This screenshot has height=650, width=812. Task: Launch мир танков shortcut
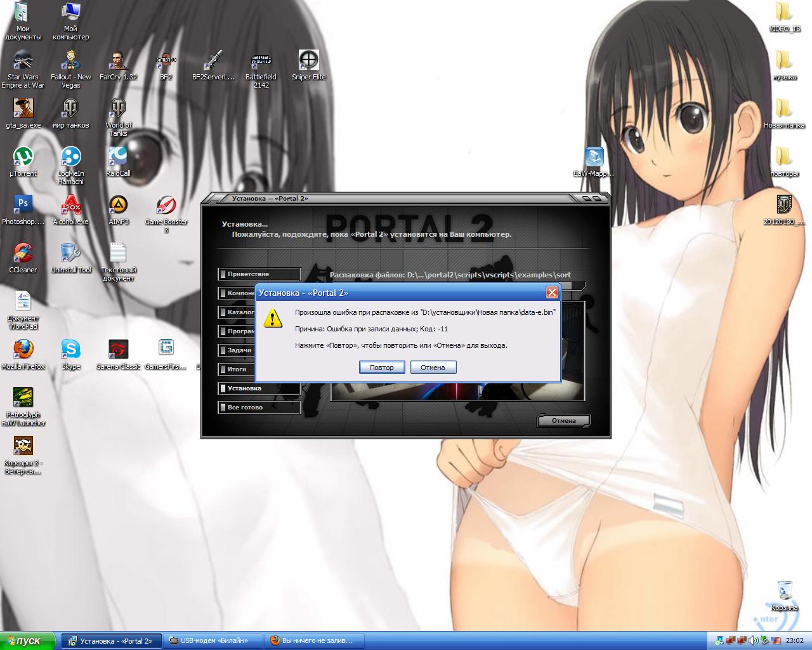tap(70, 114)
